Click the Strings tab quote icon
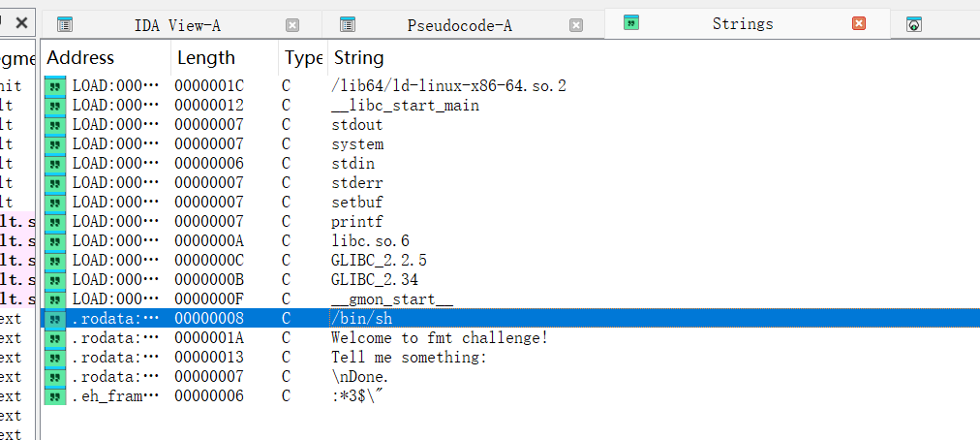Screen dimensions: 980x440 [631, 23]
